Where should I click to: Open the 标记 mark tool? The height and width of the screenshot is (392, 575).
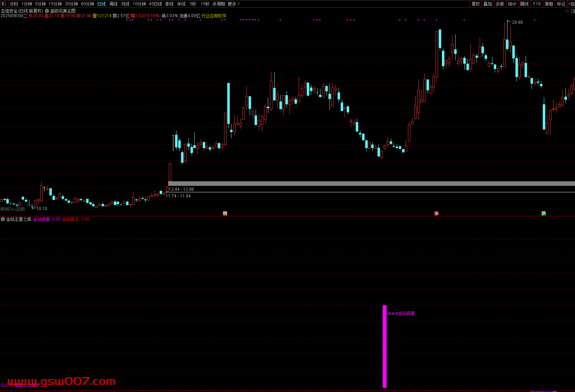pyautogui.click(x=561, y=4)
